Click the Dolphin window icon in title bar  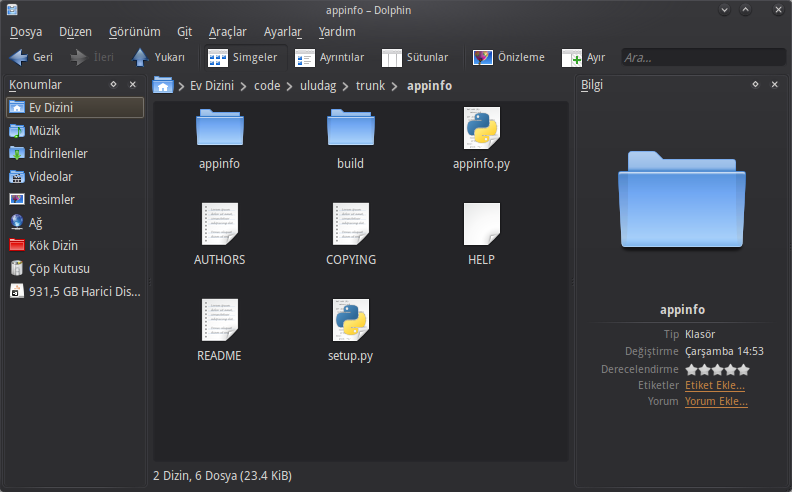coord(12,10)
